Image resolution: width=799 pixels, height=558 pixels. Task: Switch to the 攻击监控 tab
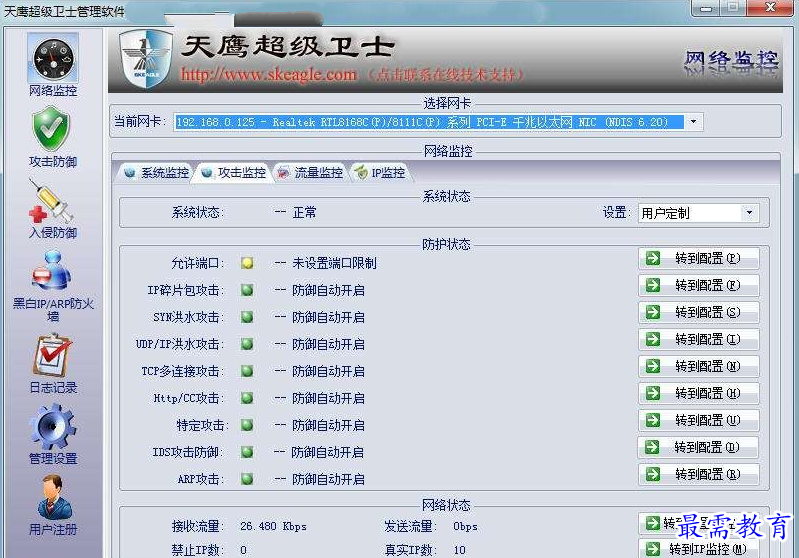pyautogui.click(x=233, y=173)
